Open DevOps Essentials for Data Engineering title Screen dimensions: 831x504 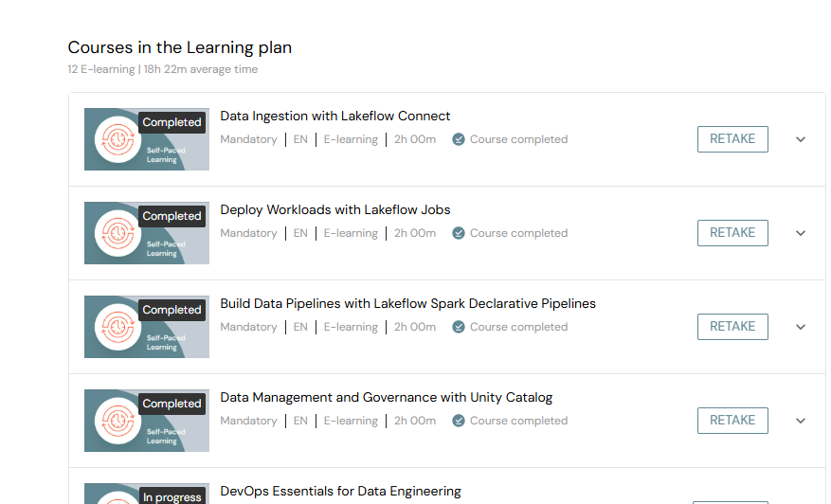pyautogui.click(x=340, y=492)
